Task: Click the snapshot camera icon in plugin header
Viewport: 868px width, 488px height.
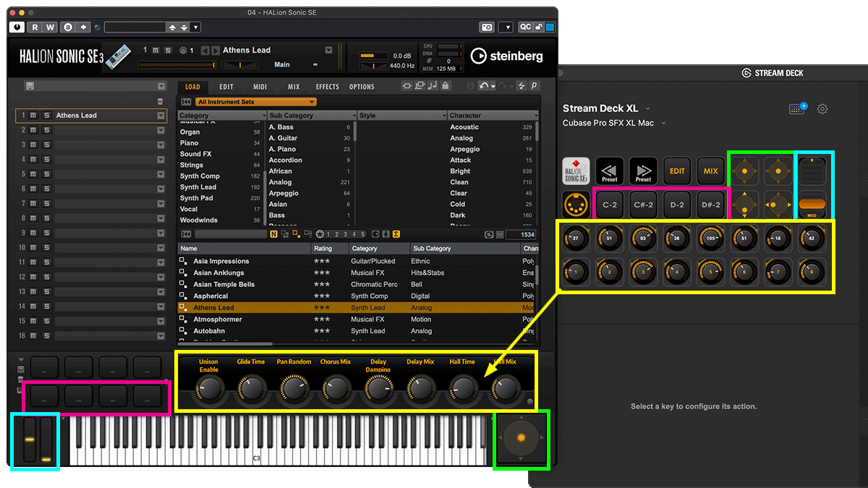Action: pos(486,27)
